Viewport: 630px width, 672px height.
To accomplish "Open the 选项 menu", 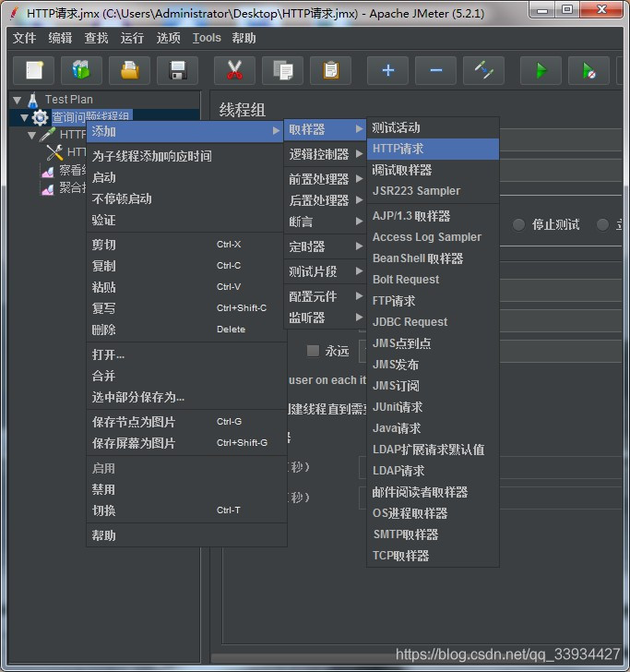I will point(168,38).
